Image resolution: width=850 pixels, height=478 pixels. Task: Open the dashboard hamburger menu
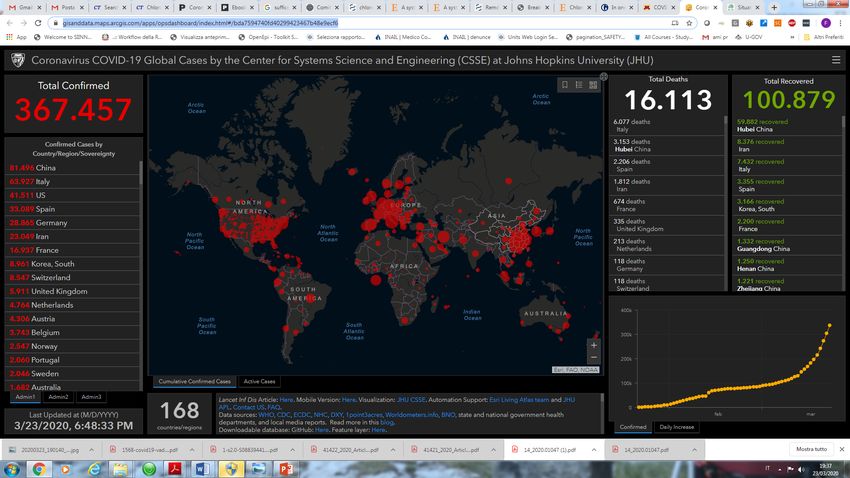[x=835, y=60]
